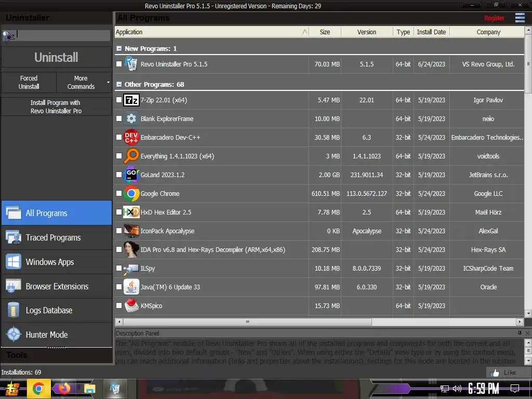Open Chrome from the taskbar

pyautogui.click(x=38, y=389)
